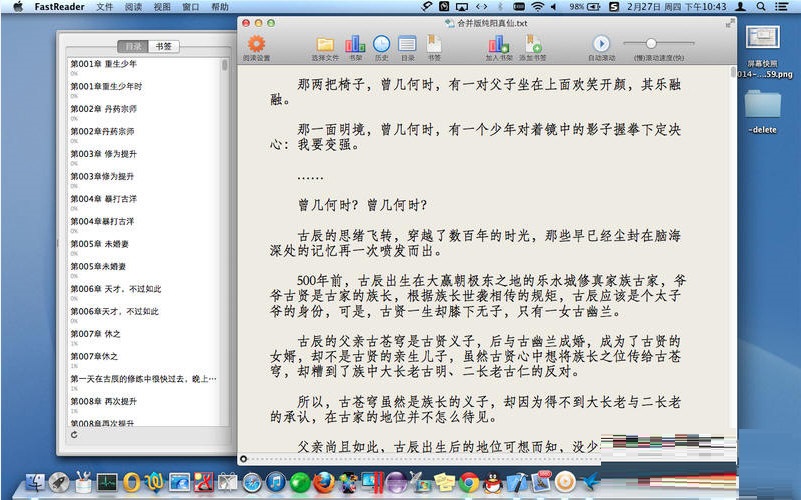Open the 历史 history clock icon
This screenshot has width=801, height=500.
(381, 44)
